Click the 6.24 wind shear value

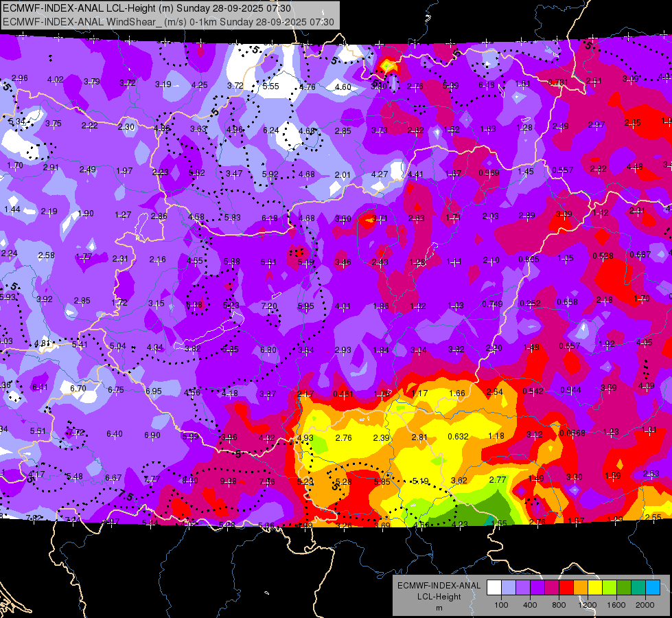point(270,130)
